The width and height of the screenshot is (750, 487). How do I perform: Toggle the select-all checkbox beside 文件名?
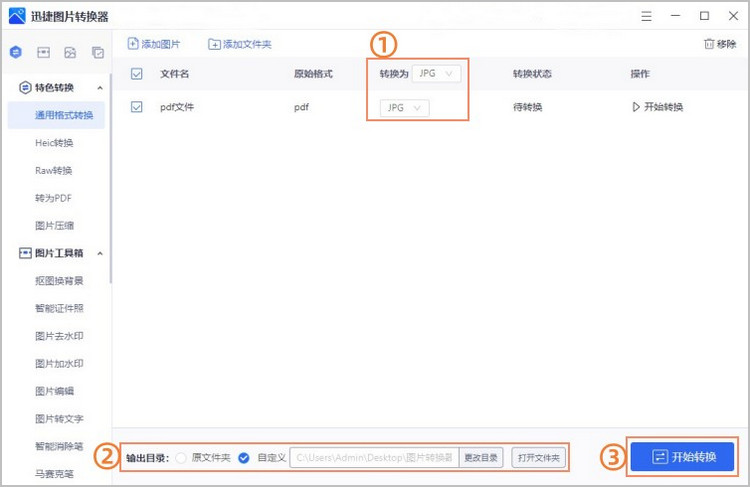click(x=137, y=74)
